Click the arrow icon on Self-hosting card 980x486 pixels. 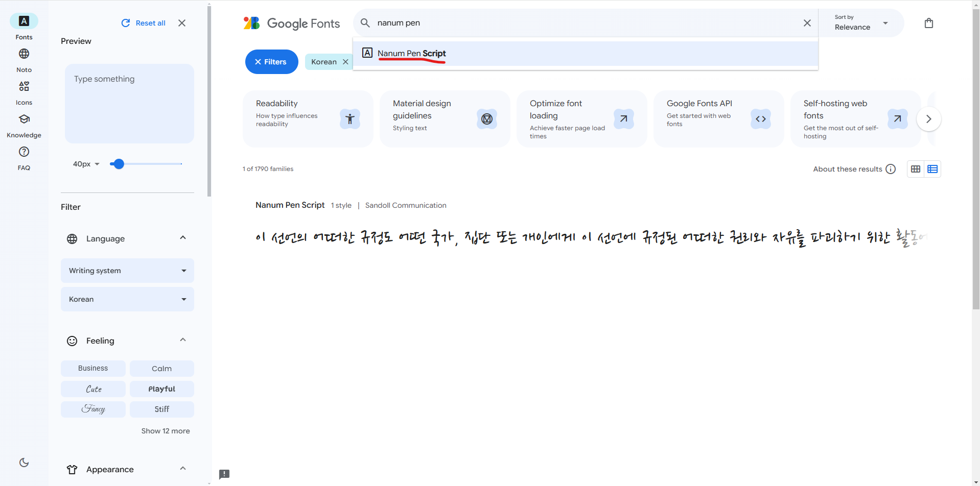tap(898, 119)
